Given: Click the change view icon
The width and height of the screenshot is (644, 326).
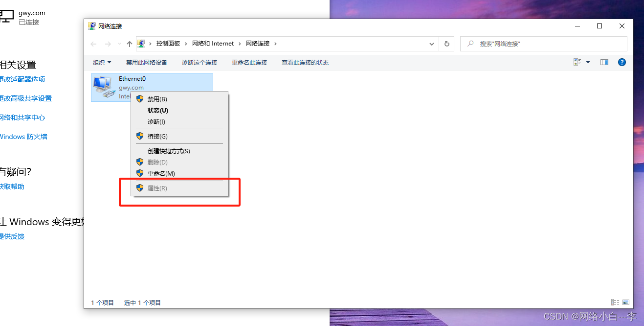Looking at the screenshot, I should [x=577, y=62].
